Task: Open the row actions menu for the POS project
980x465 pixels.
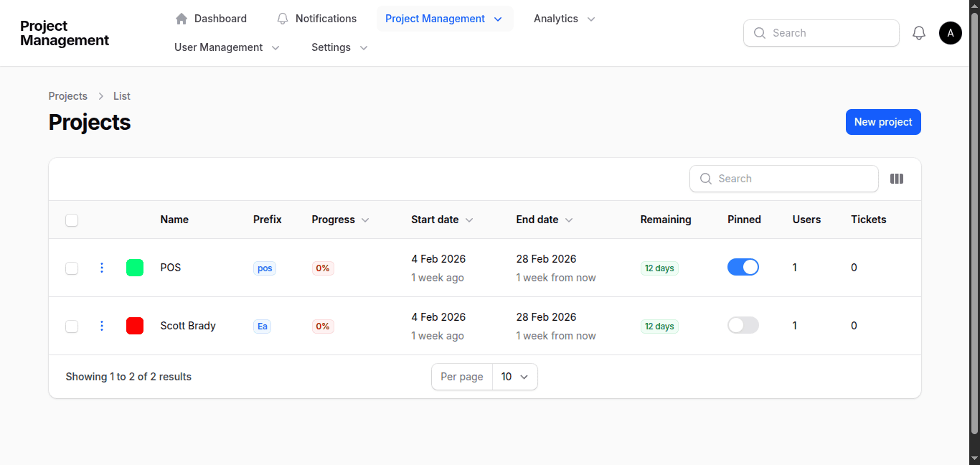Action: point(101,267)
